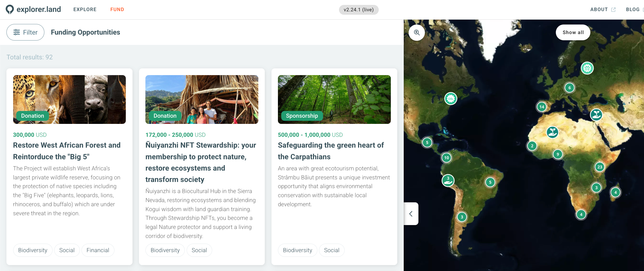This screenshot has width=644, height=271.
Task: Switch to the EXPLORE tab
Action: (x=85, y=10)
